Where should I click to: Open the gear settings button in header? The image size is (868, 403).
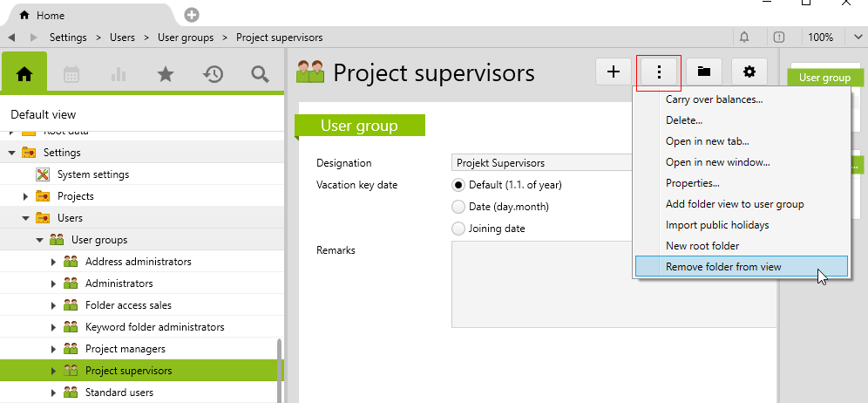click(x=749, y=72)
